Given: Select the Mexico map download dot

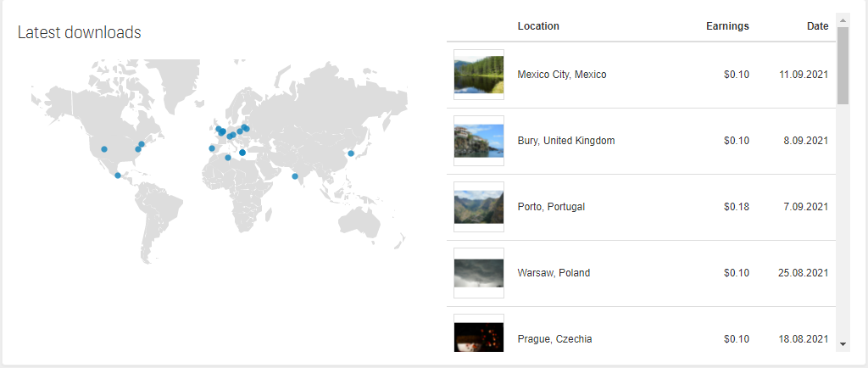Looking at the screenshot, I should 117,176.
